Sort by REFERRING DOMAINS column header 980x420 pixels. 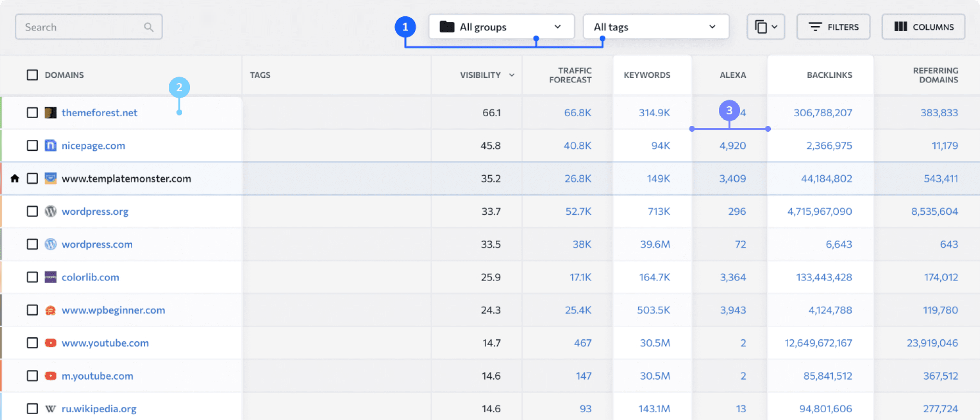click(x=936, y=75)
